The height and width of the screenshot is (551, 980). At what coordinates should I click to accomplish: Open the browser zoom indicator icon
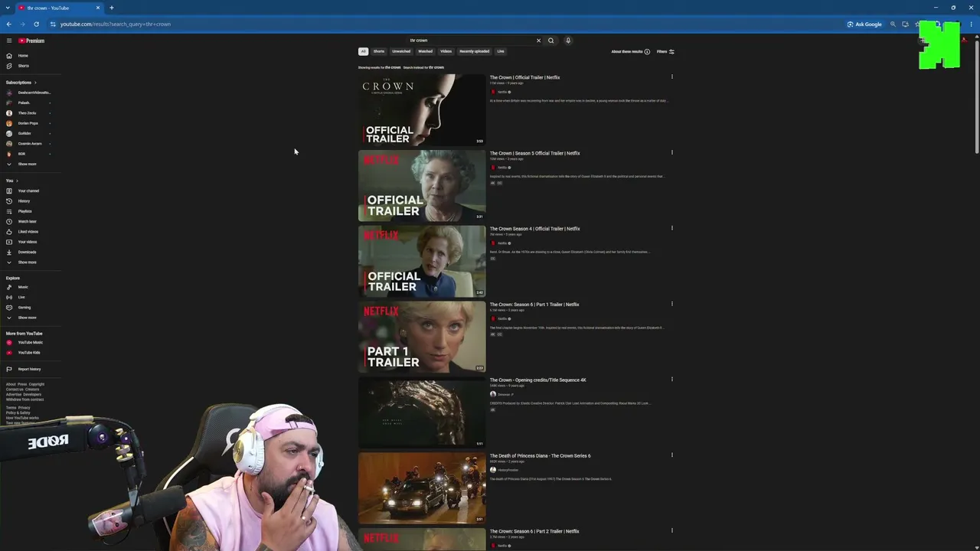pyautogui.click(x=893, y=24)
